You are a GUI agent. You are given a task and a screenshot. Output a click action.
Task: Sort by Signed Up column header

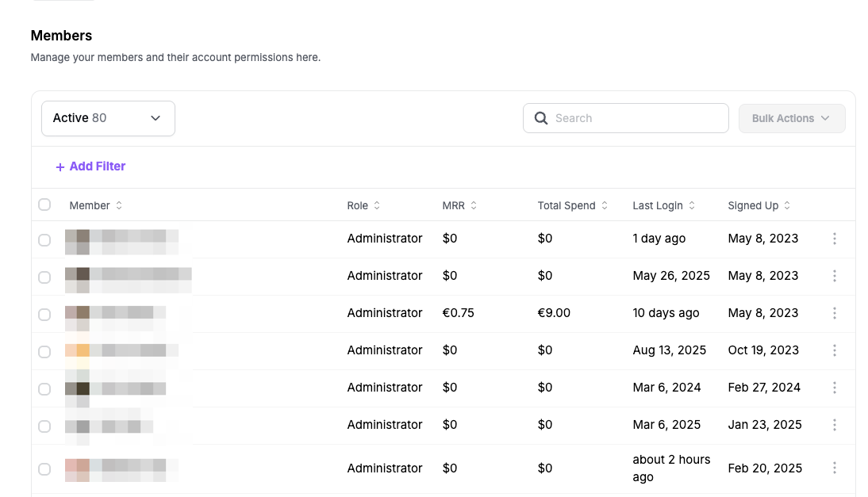pyautogui.click(x=759, y=205)
